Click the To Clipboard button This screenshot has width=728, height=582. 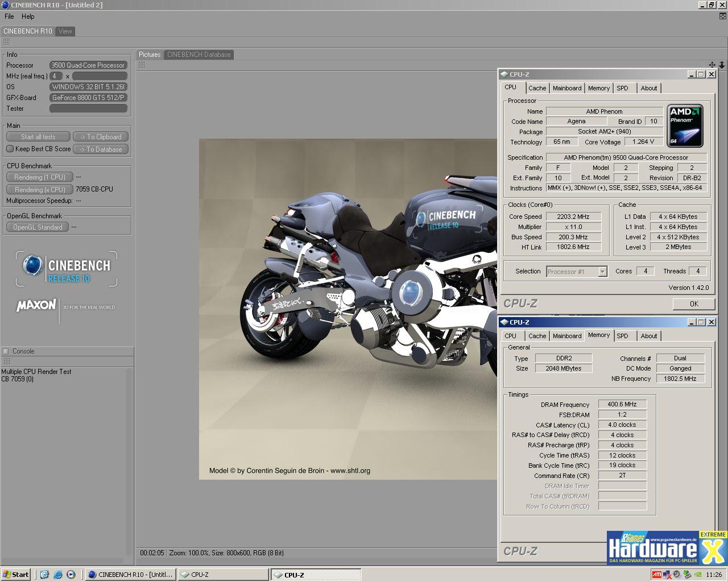(101, 137)
